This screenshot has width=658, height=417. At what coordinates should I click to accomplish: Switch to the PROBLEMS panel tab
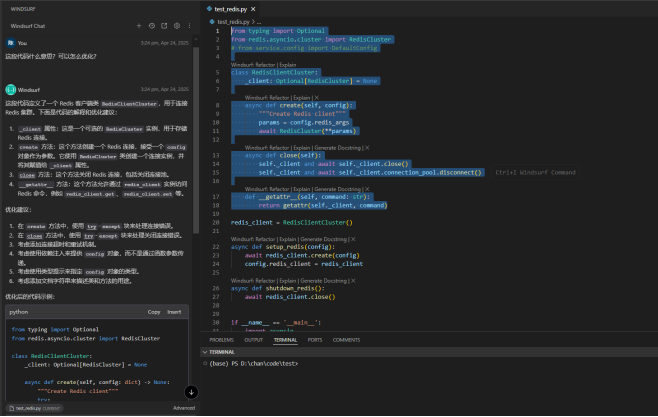pyautogui.click(x=221, y=340)
